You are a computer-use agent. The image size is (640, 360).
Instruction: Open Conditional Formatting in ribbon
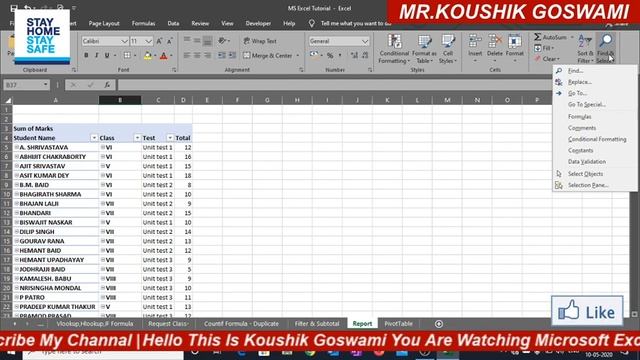tap(394, 49)
